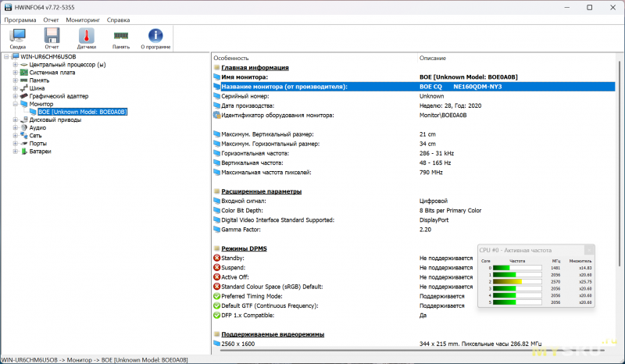Expand the Шина tree node
The height and width of the screenshot is (364, 625).
[x=15, y=88]
